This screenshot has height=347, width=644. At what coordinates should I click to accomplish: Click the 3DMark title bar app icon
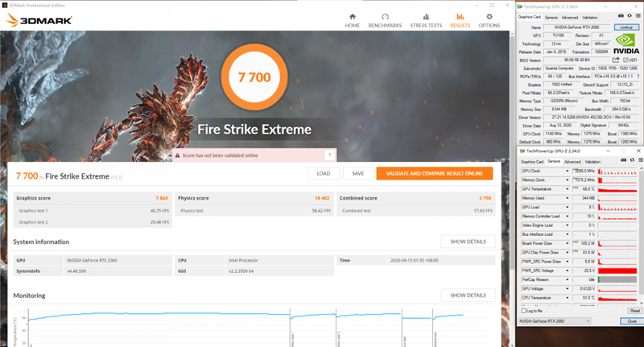click(5, 6)
